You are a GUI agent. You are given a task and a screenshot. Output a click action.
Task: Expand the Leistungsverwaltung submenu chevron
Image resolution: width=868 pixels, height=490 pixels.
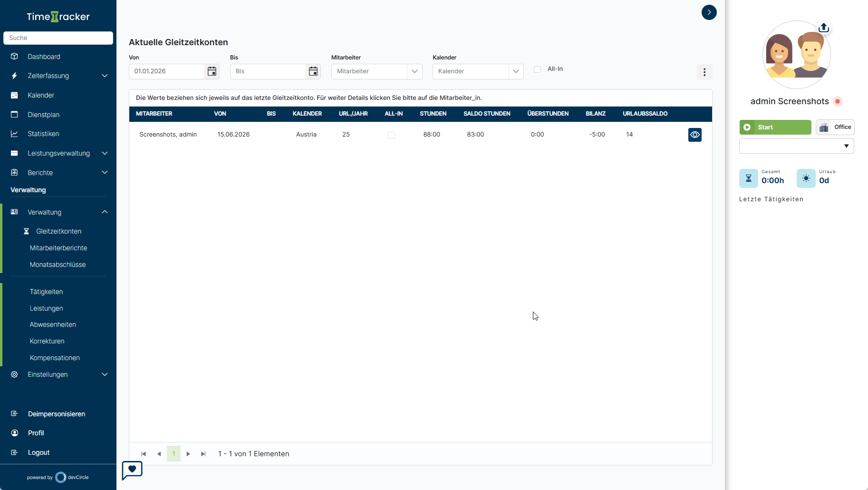pos(105,153)
